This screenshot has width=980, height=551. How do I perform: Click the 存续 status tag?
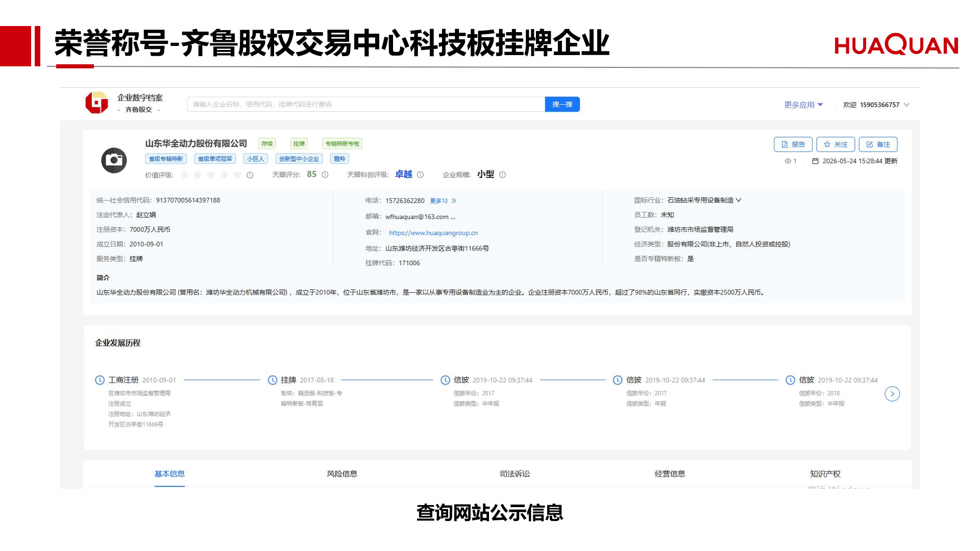coord(267,144)
